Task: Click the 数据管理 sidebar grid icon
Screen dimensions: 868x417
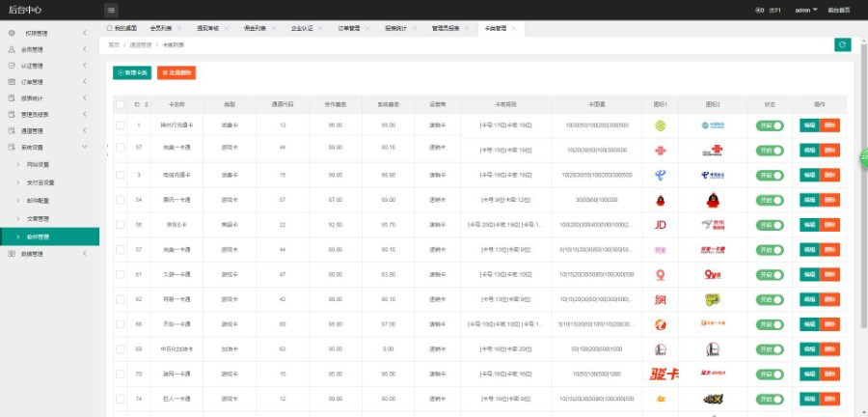Action: [x=12, y=253]
